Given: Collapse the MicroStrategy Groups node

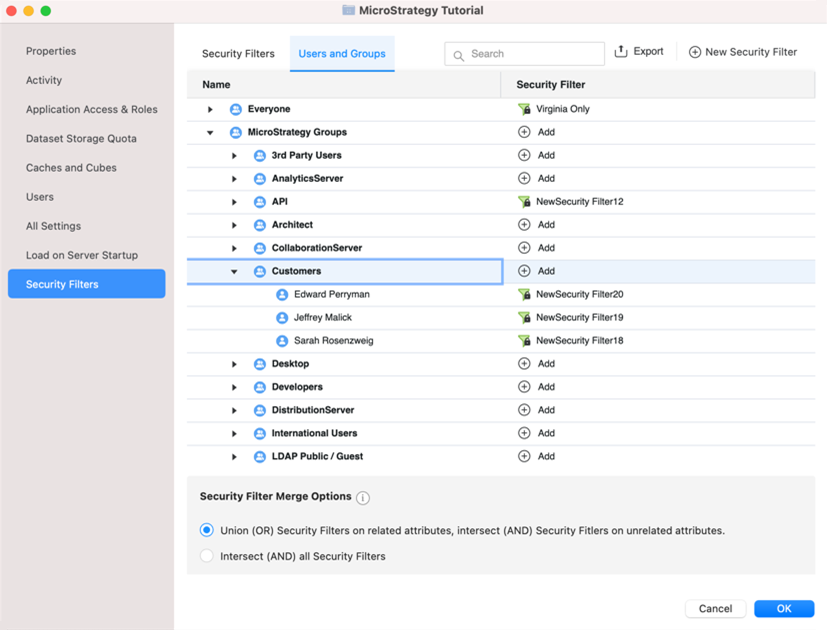Looking at the screenshot, I should point(210,133).
